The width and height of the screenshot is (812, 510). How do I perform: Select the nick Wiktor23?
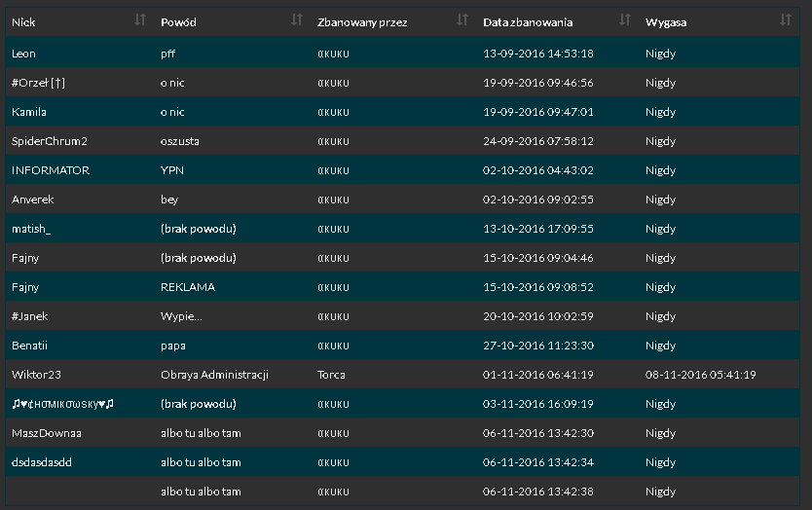point(36,375)
